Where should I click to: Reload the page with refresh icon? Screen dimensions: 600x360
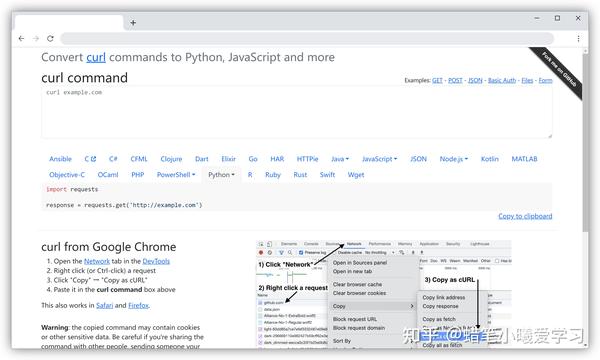point(50,38)
